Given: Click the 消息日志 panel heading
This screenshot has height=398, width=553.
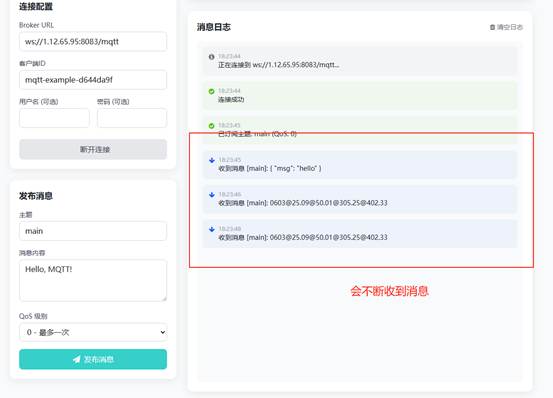Looking at the screenshot, I should 214,27.
